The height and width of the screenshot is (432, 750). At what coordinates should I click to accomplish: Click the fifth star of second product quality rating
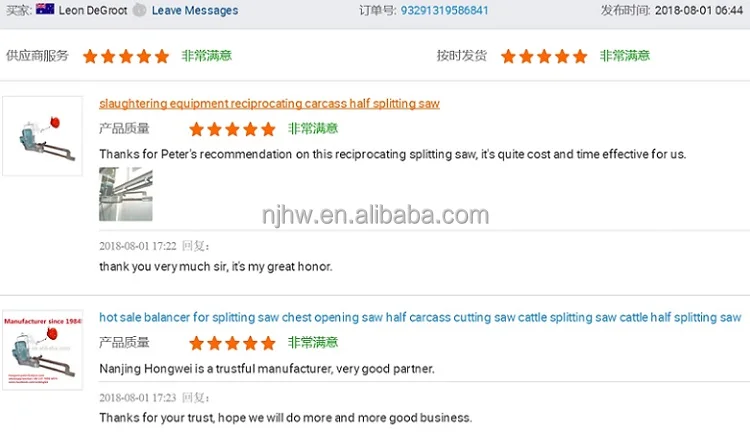(268, 343)
